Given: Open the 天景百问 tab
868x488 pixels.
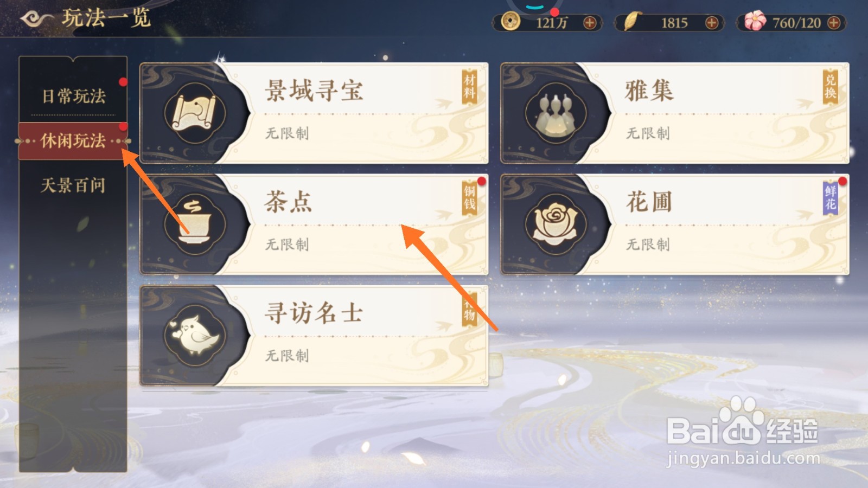Looking at the screenshot, I should 73,185.
